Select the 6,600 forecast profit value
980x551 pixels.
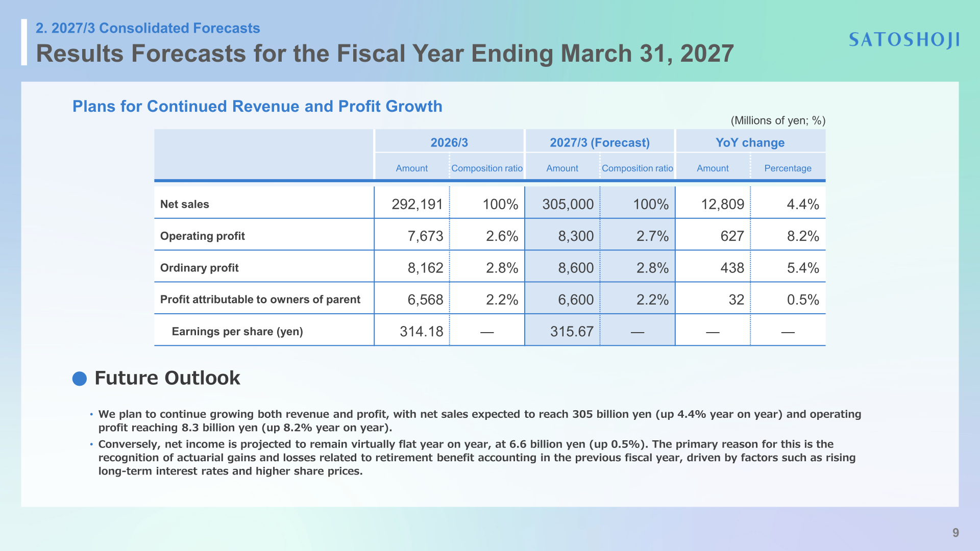pyautogui.click(x=576, y=299)
